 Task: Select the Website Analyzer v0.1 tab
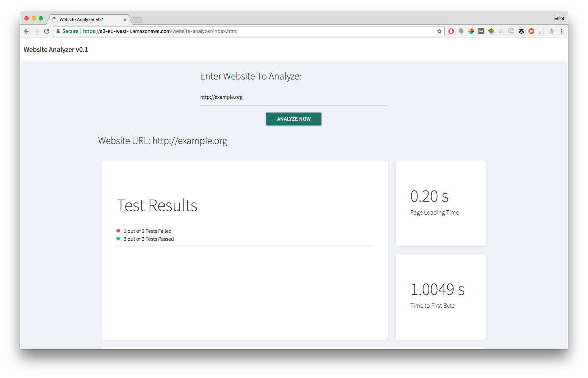tap(85, 20)
